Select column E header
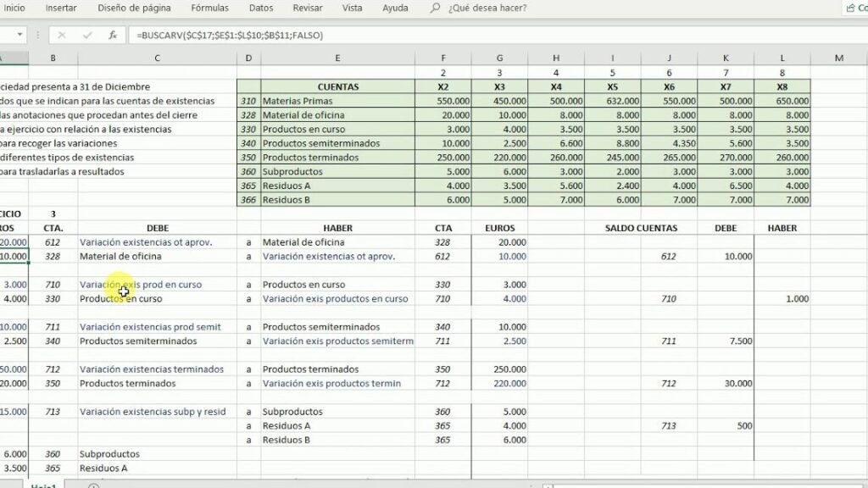The height and width of the screenshot is (488, 868). (x=337, y=58)
